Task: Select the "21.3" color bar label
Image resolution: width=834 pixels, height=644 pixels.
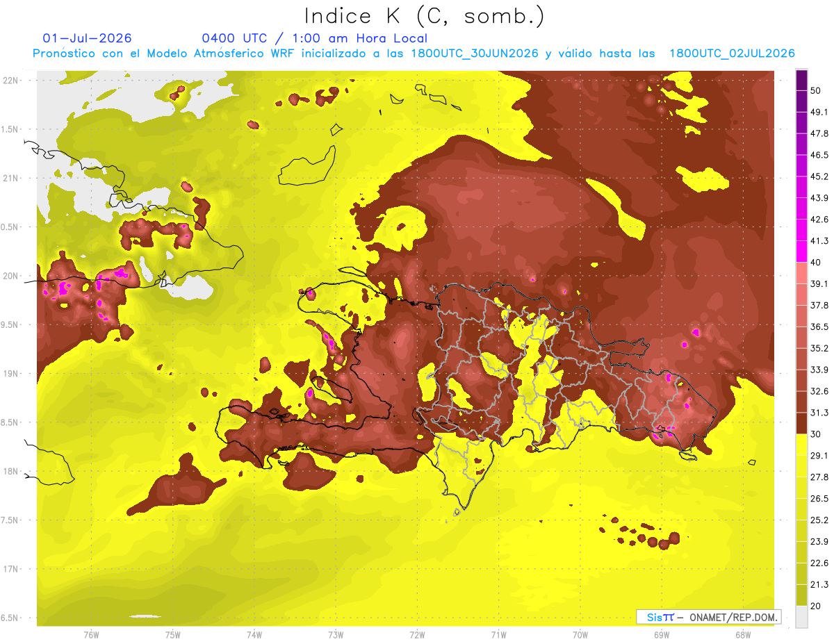Action: pyautogui.click(x=819, y=584)
